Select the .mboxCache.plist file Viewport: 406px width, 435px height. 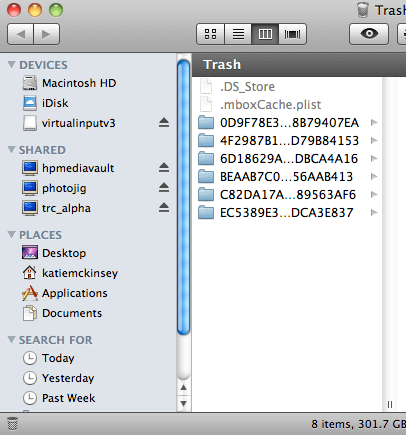click(260, 105)
